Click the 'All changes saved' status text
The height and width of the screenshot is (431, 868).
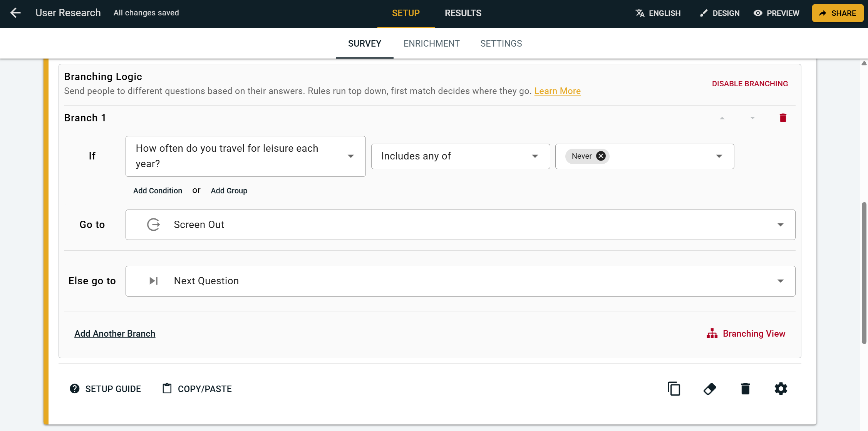tap(146, 13)
